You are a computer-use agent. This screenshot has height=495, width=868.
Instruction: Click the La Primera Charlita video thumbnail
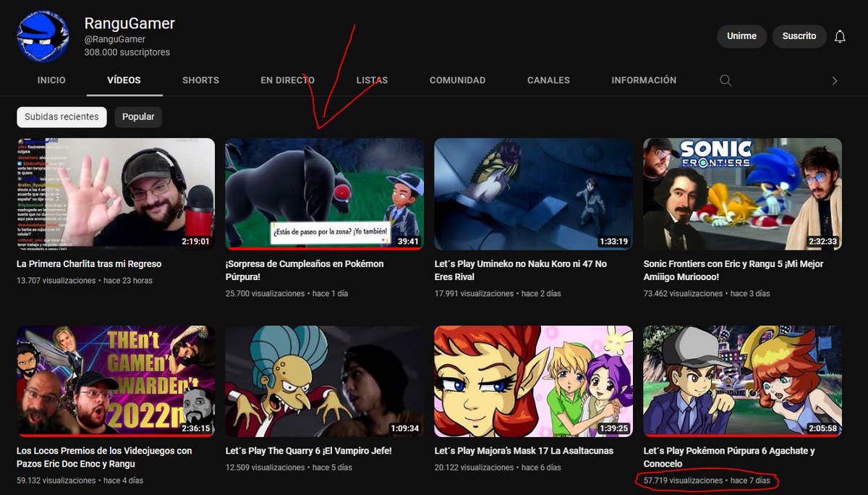tap(116, 194)
